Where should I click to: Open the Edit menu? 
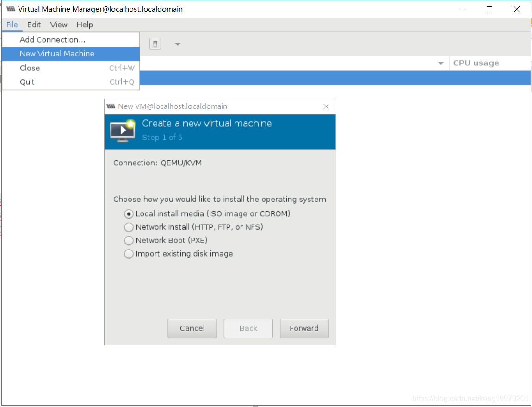pos(34,25)
